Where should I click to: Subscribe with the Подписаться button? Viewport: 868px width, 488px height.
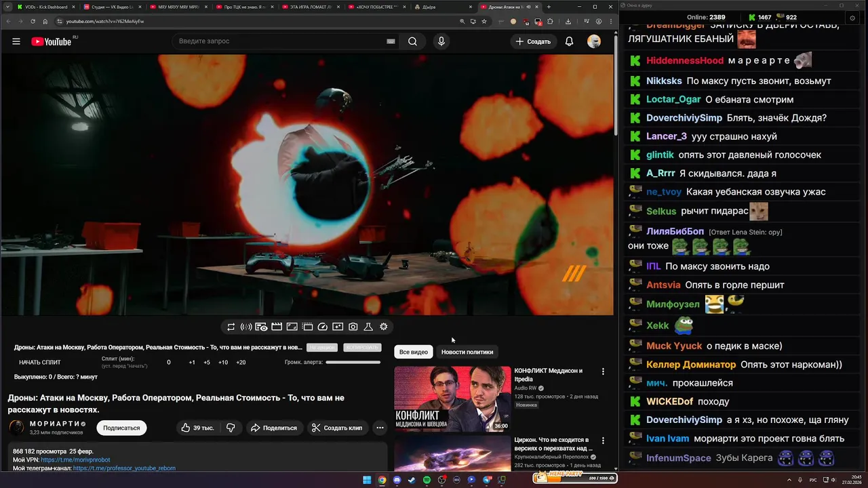121,428
